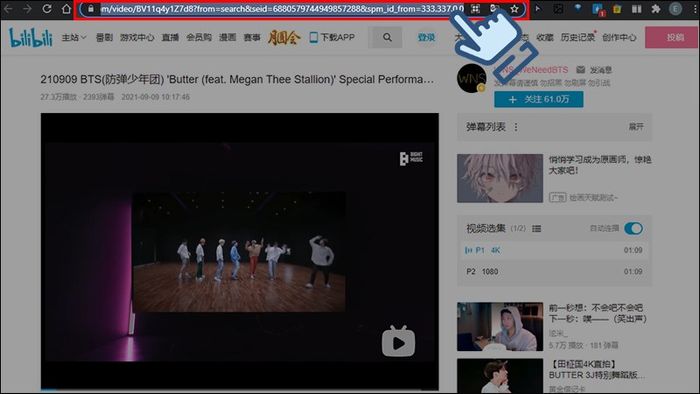Click the yellow extension icon in the toolbar
700x394 pixels.
[617, 8]
